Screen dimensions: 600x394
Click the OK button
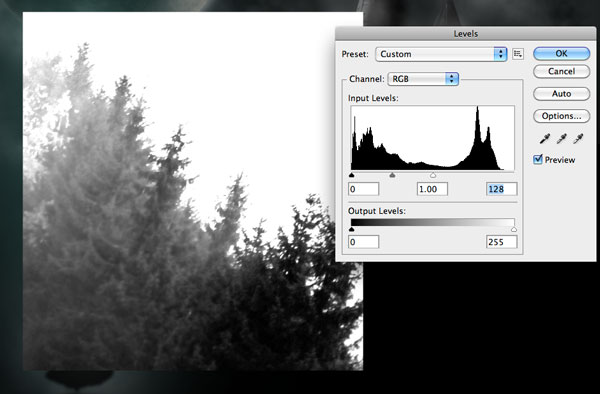tap(561, 54)
